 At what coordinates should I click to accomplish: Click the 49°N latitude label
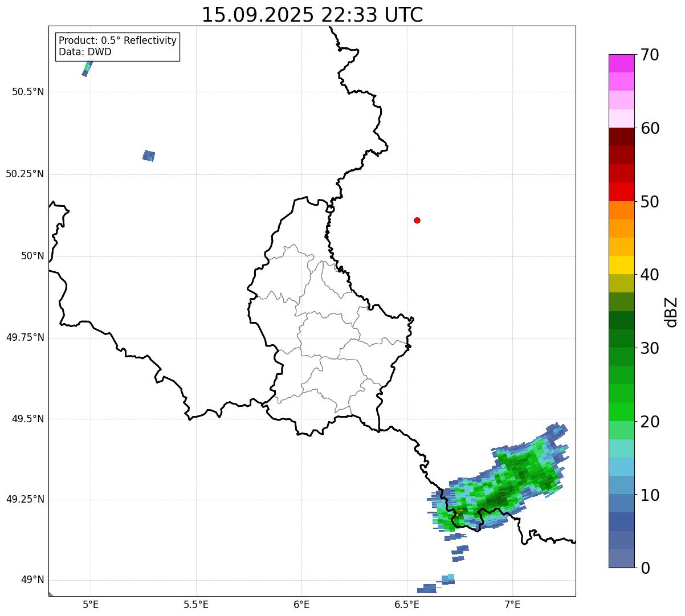point(33,580)
